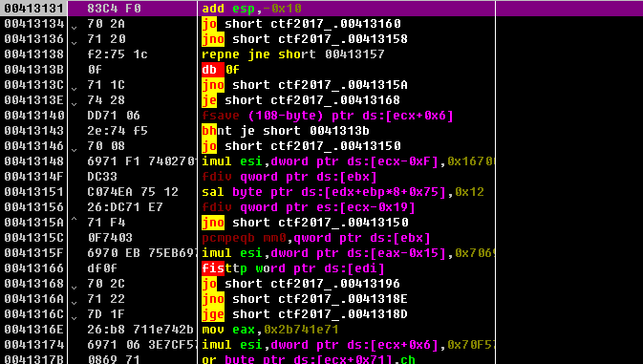Image resolution: width=643 pixels, height=364 pixels.
Task: Click hex bytes df0f
Action: [x=102, y=268]
